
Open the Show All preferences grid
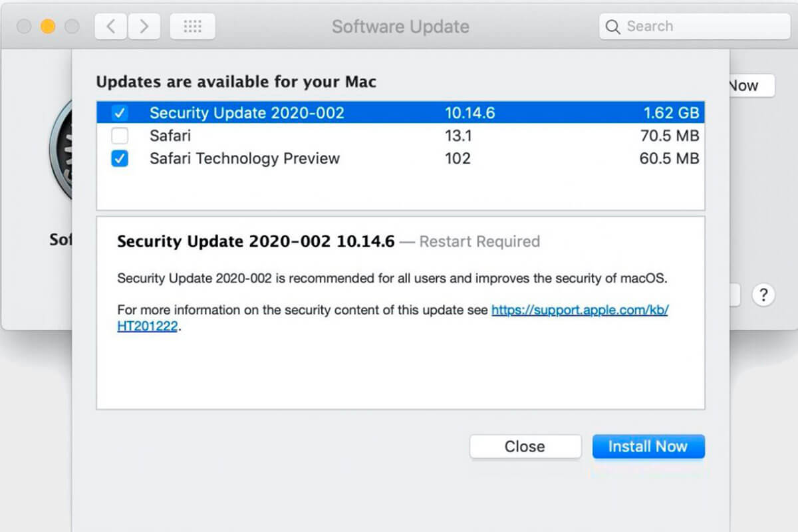coord(192,27)
